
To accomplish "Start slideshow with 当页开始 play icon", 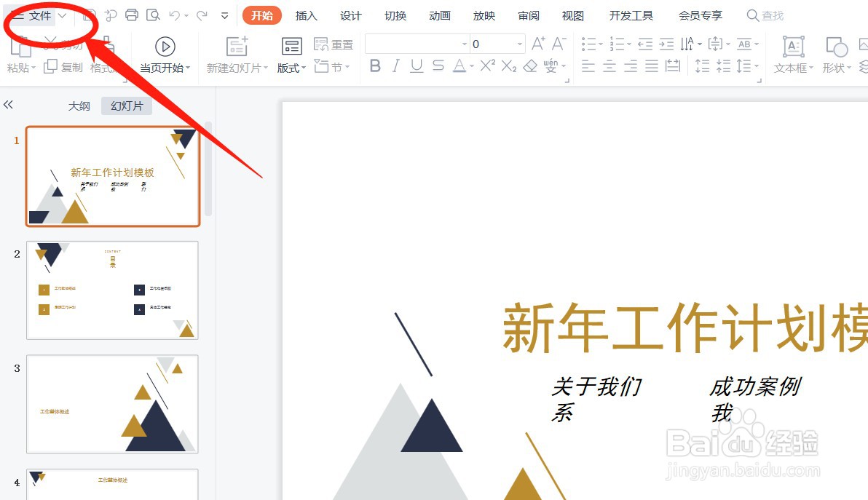I will (x=165, y=47).
